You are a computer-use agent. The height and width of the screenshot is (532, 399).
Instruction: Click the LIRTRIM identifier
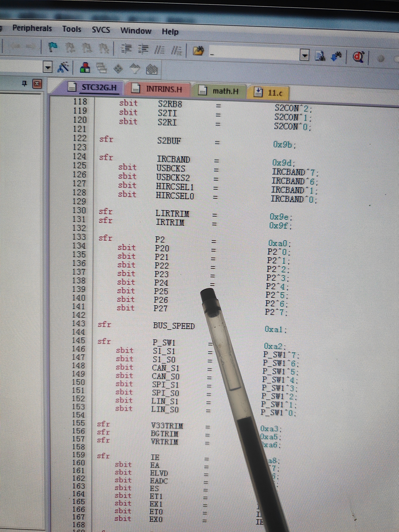172,213
